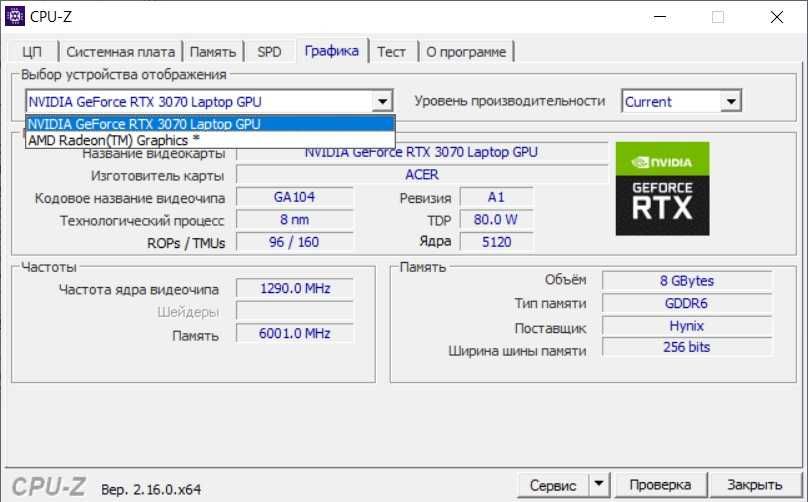
Task: Click the Проверка button
Action: coord(660,485)
